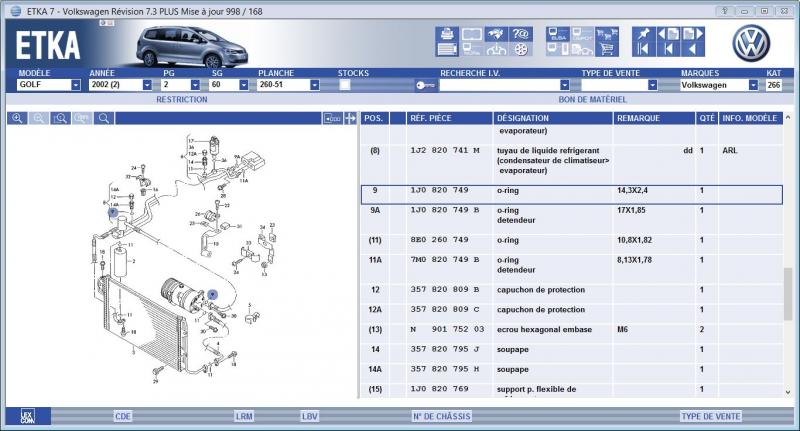The height and width of the screenshot is (431, 800).
Task: Click the plain left triangle icon
Action: tap(693, 49)
